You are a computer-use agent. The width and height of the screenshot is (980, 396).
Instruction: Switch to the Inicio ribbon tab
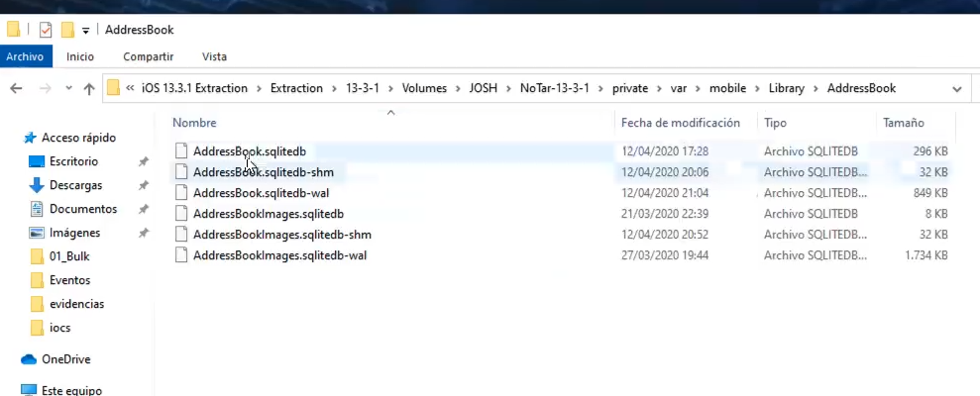point(80,56)
